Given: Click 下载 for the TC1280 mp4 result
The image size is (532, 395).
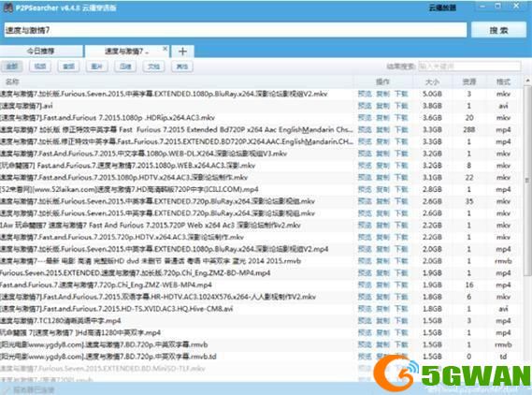Looking at the screenshot, I should (401, 321).
